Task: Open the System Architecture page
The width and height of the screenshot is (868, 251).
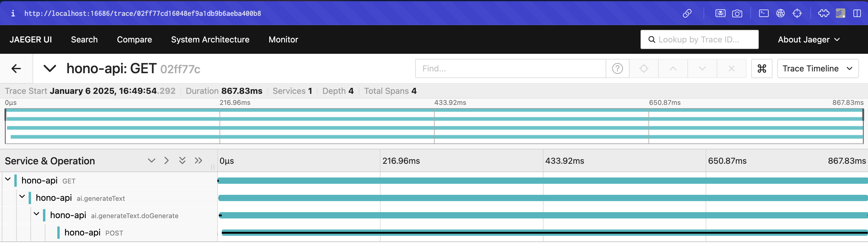Action: point(210,39)
